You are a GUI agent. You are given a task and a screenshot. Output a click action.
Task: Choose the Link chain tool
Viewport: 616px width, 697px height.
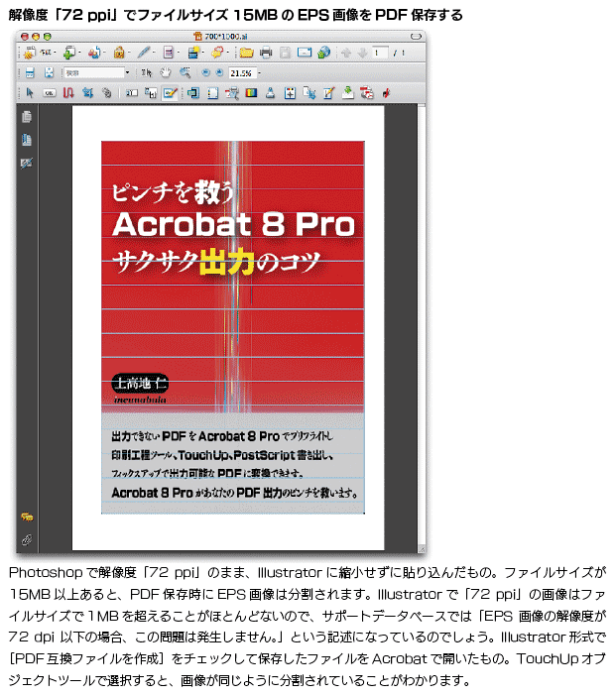[106, 92]
